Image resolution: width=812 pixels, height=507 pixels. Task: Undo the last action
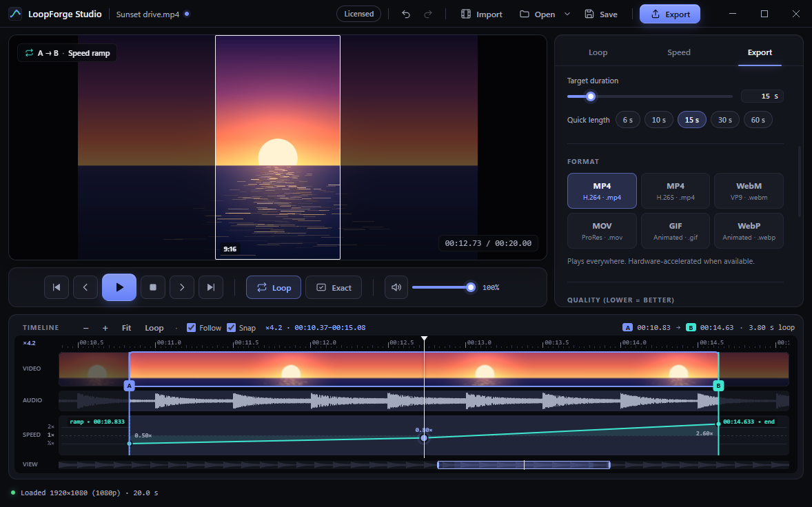pos(406,14)
